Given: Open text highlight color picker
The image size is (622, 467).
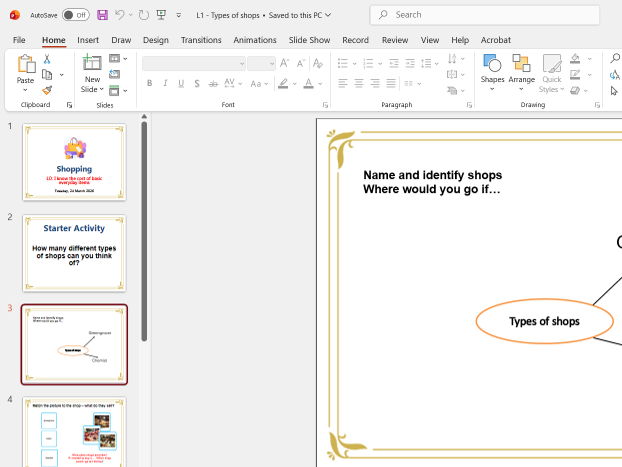Looking at the screenshot, I should pos(294,84).
